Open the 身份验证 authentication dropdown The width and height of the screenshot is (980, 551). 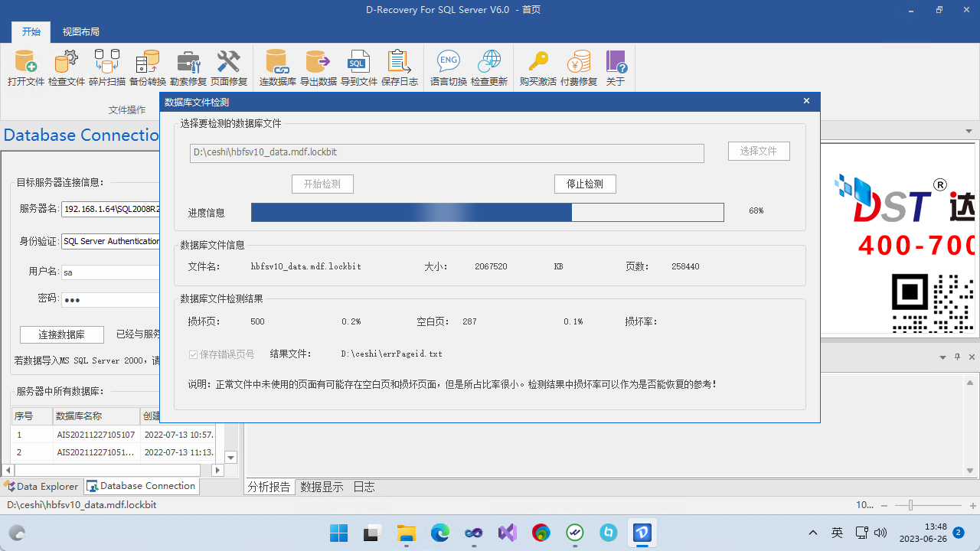tap(129, 241)
